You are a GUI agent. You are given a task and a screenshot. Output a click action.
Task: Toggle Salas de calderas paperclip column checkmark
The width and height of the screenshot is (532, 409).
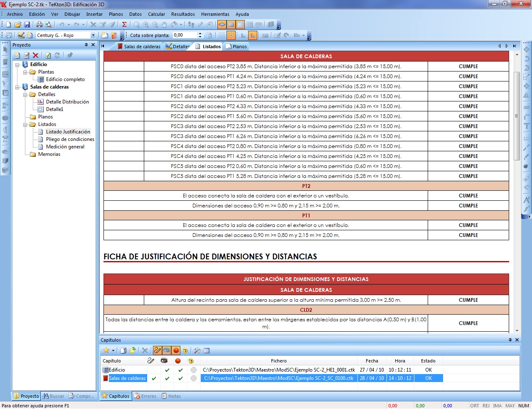(154, 378)
